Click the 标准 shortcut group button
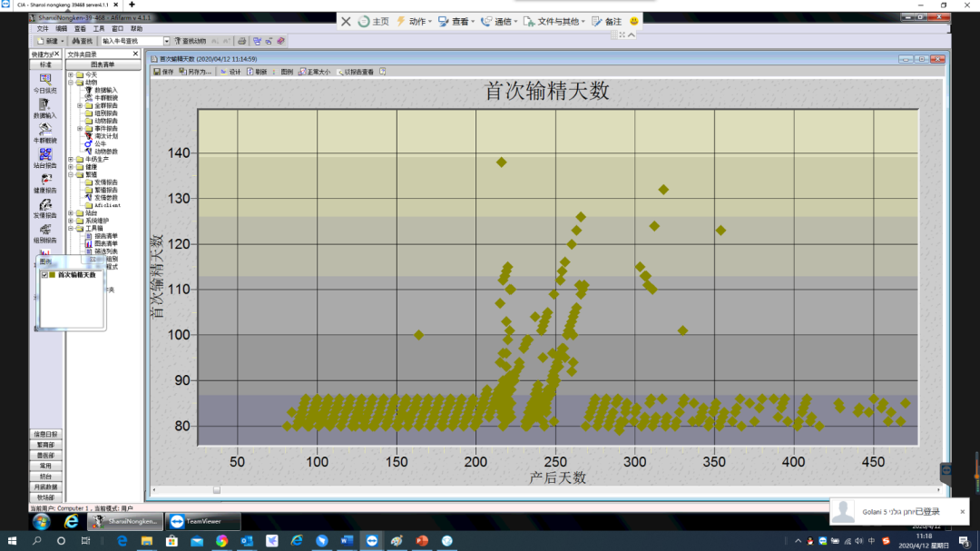This screenshot has height=551, width=980. point(45,64)
